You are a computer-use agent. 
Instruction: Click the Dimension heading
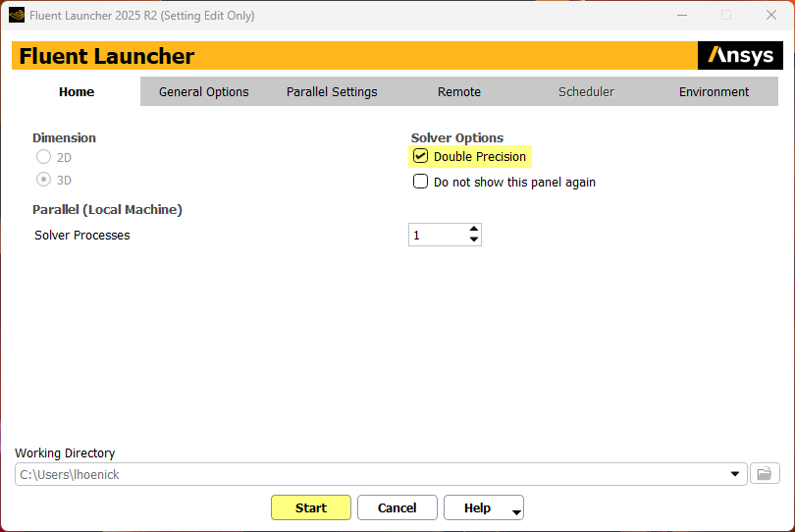(64, 138)
